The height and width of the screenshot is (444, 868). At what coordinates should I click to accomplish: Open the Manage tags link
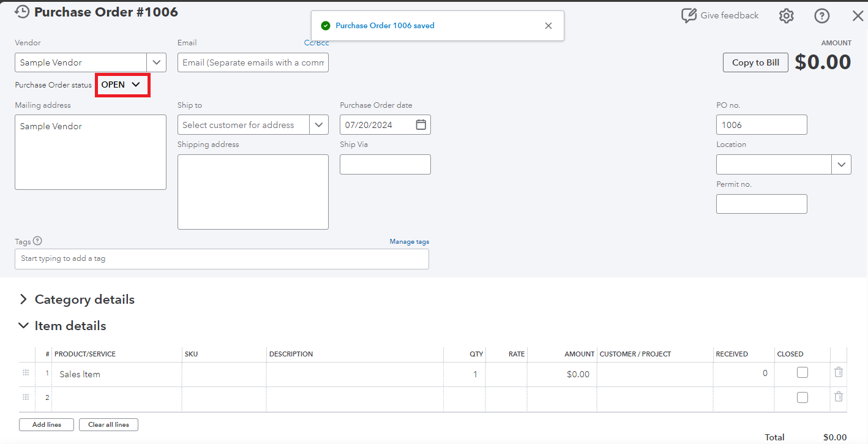pos(409,241)
